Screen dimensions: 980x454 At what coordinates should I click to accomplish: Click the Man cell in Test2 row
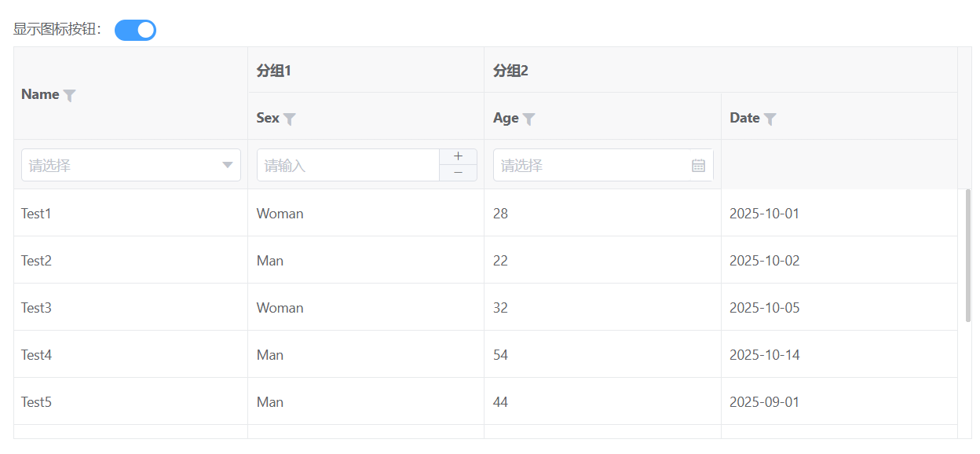coord(270,261)
